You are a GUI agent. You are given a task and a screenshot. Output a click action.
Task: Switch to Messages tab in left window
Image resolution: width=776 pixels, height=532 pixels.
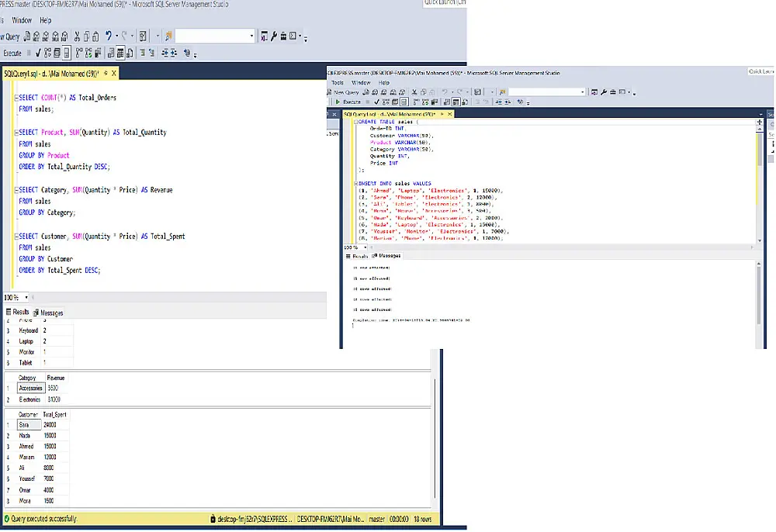[48, 313]
